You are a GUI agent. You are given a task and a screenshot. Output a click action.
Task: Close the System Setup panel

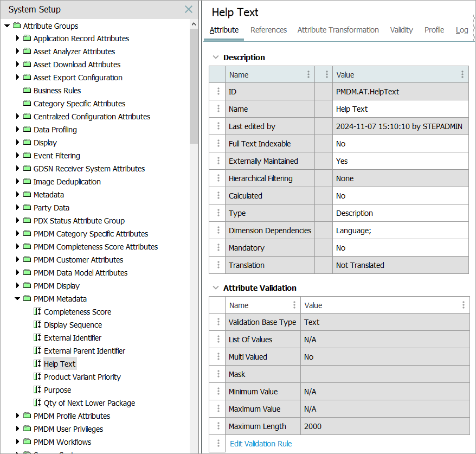(189, 9)
